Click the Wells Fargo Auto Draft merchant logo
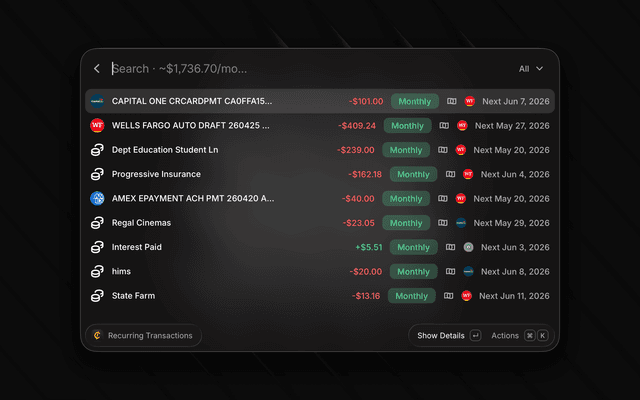This screenshot has height=400, width=640. [97, 125]
